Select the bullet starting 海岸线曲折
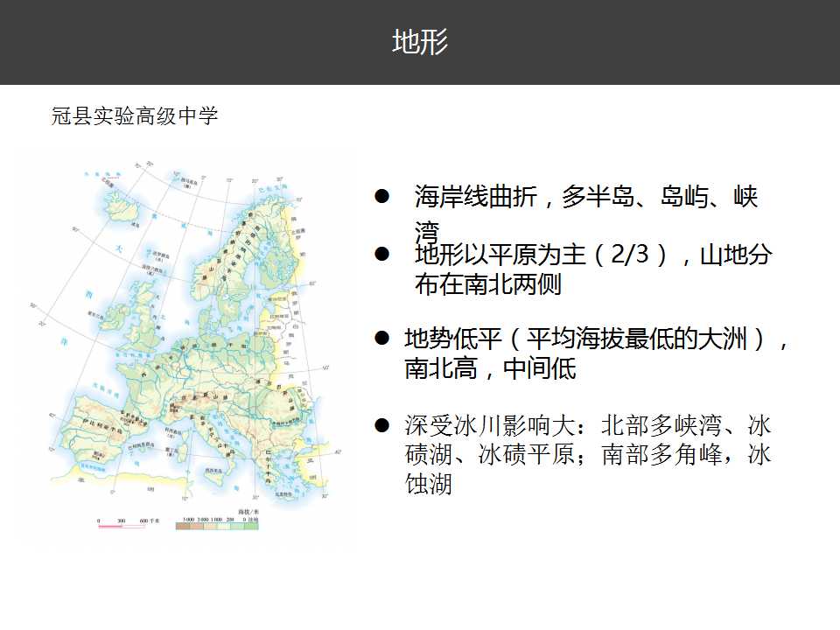This screenshot has width=840, height=630. [586, 214]
